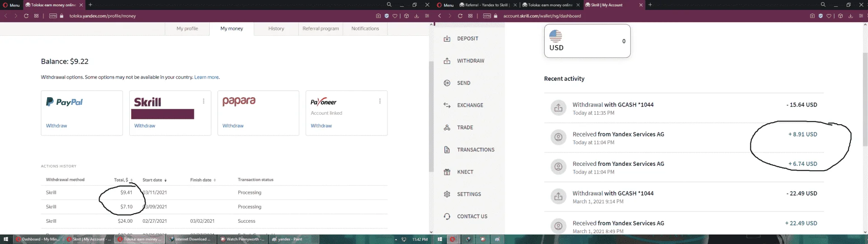Screen dimensions: 868x244
Task: Bookmark Toloka page with heart icon
Action: (x=395, y=16)
